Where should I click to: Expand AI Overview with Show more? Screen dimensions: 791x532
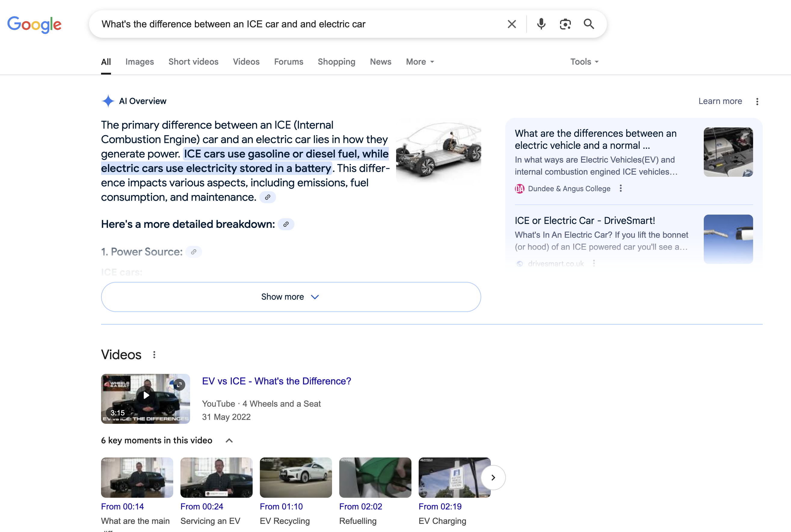(291, 297)
